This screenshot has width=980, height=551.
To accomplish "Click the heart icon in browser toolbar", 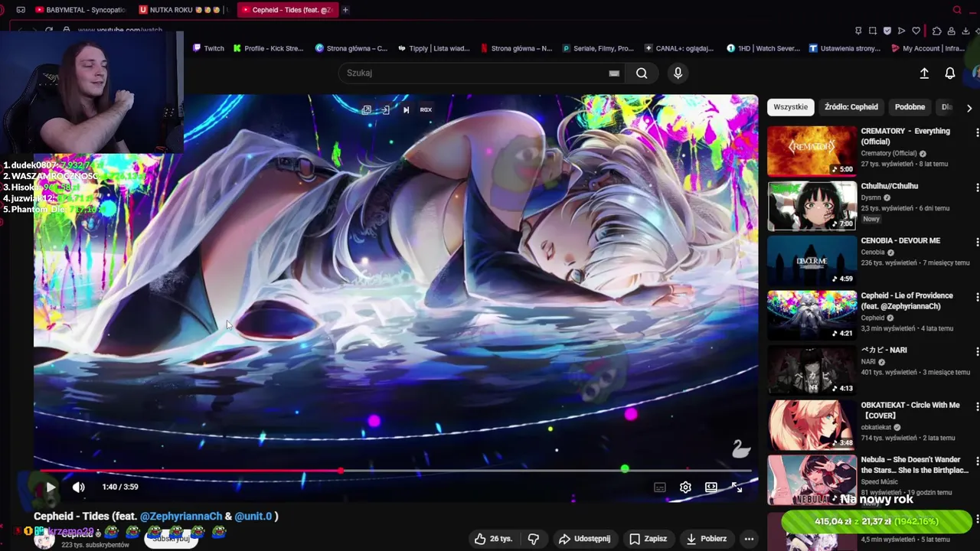I will (x=916, y=31).
